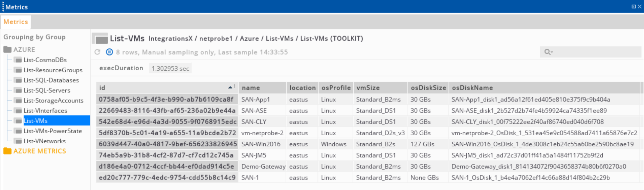Switch to the Metrics tab
644x190 pixels.
point(16,22)
